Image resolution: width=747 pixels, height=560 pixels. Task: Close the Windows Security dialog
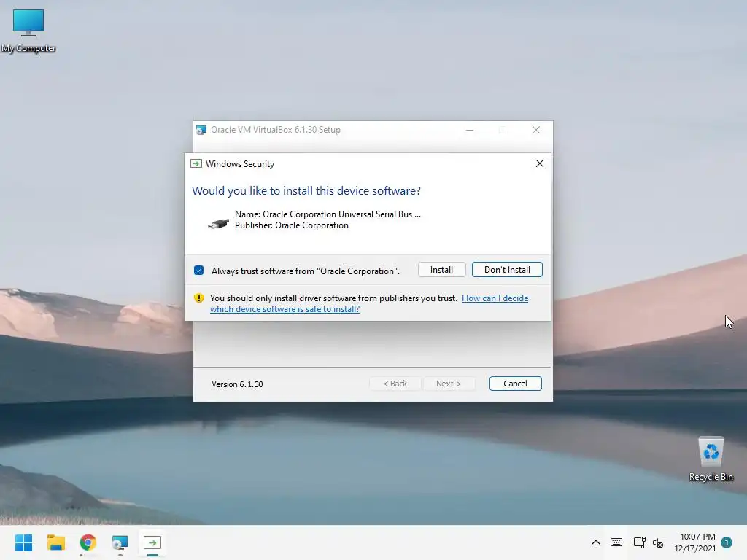tap(539, 163)
